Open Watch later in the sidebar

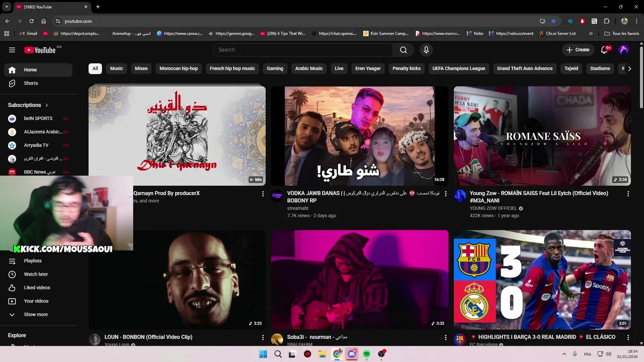click(x=38, y=275)
